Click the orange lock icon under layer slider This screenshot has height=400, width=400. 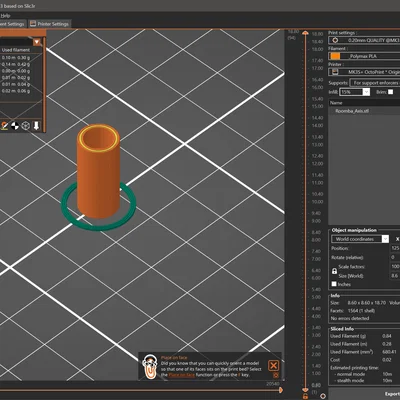pyautogui.click(x=305, y=396)
